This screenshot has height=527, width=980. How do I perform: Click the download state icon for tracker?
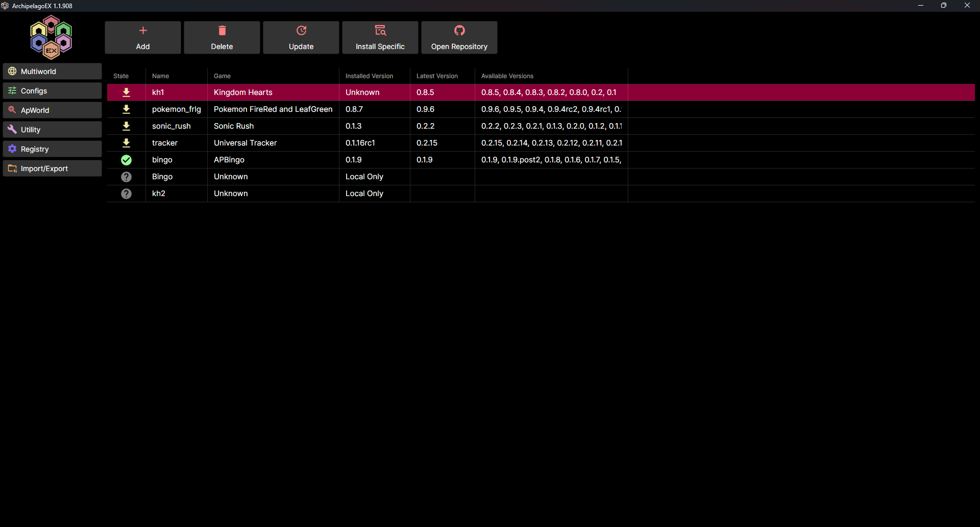(126, 143)
